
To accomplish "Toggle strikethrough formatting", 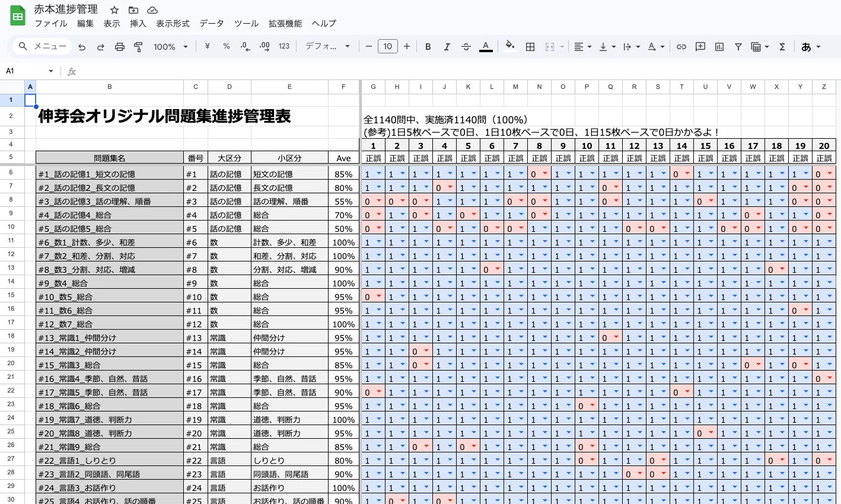I will tap(466, 46).
